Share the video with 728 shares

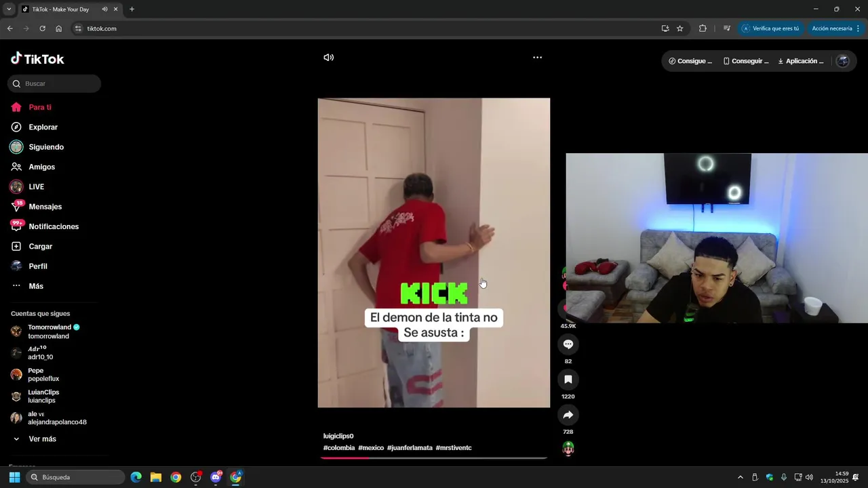click(568, 415)
